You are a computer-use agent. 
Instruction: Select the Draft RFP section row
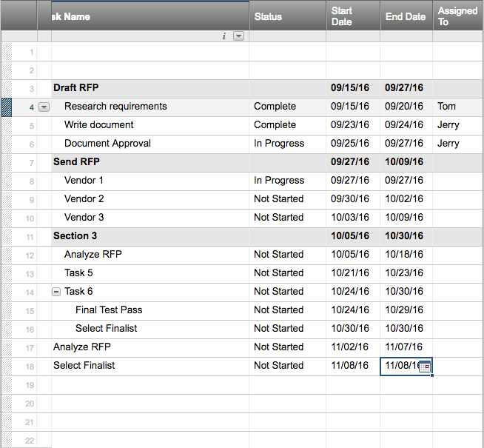76,88
